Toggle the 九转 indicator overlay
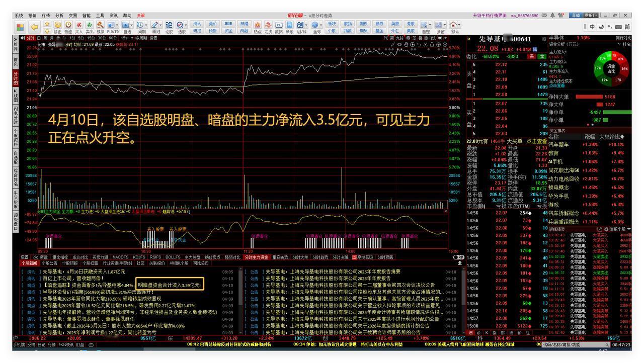The height and width of the screenshot is (363, 644). tap(400, 38)
